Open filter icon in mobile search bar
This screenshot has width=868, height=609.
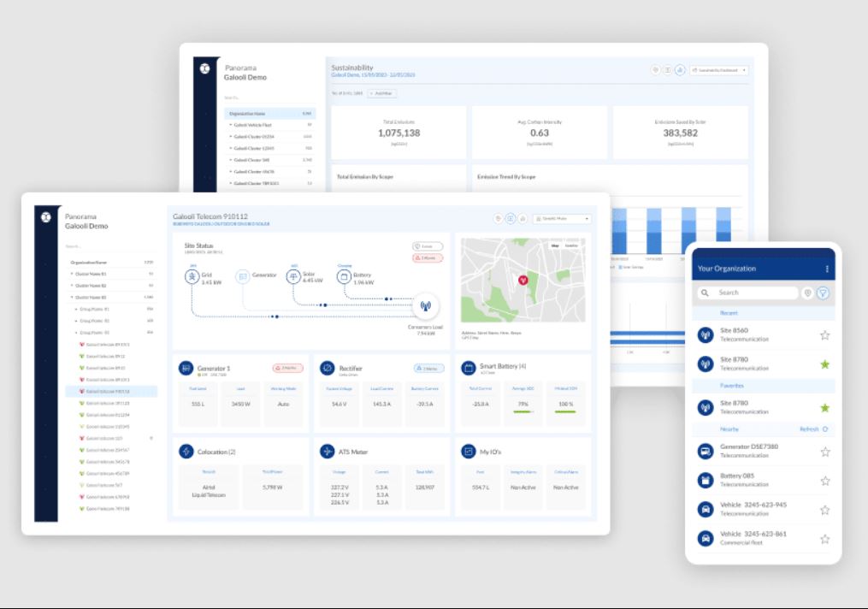[x=824, y=293]
